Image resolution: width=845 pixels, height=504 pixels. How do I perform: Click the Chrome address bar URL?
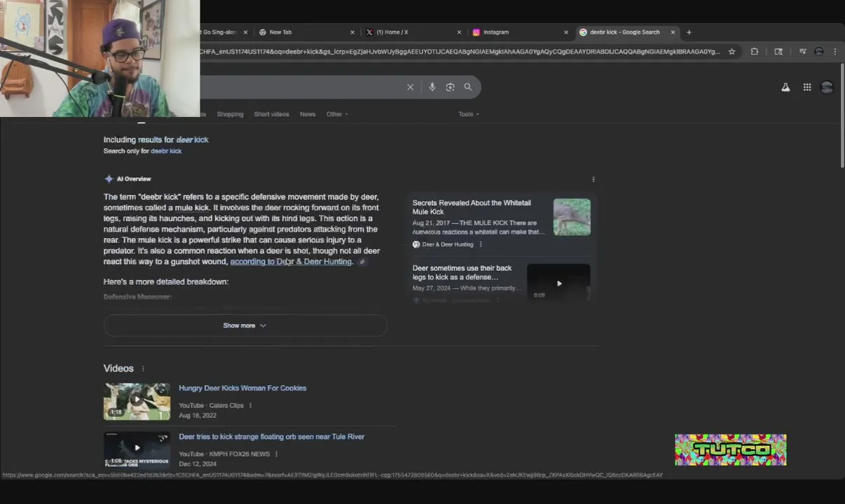(x=459, y=51)
